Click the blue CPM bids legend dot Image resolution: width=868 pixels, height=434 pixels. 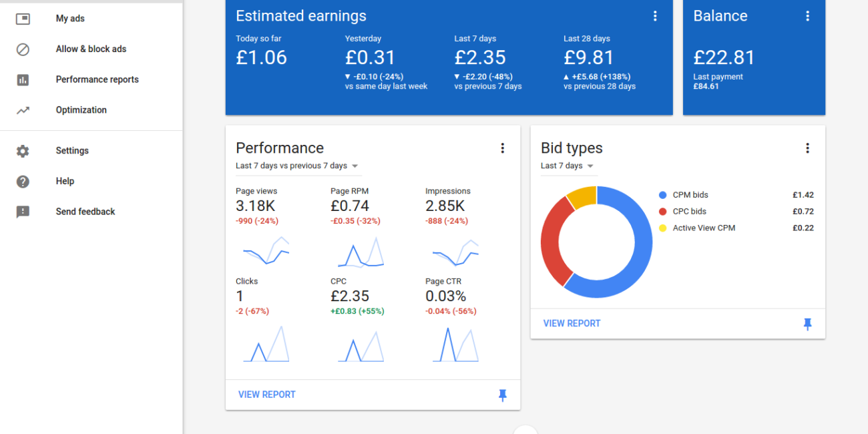[662, 195]
